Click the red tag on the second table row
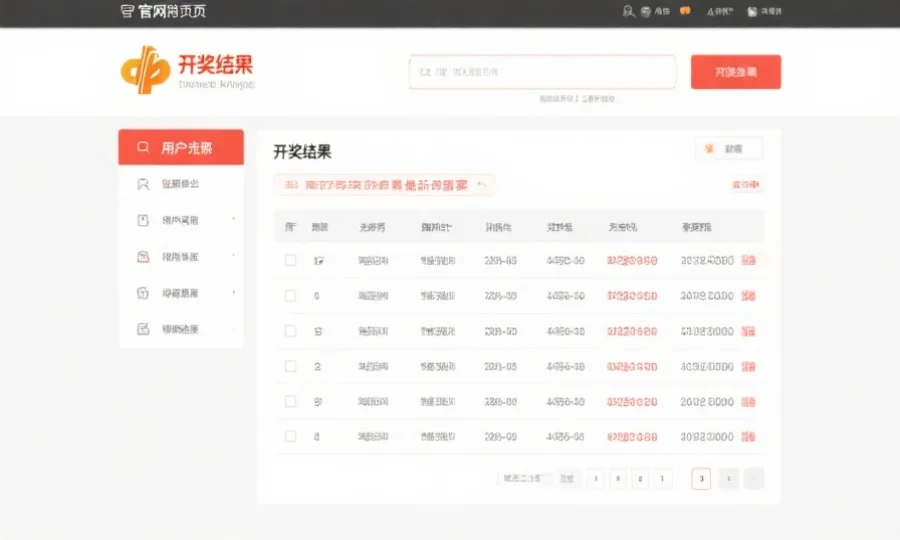Image resolution: width=900 pixels, height=540 pixels. pos(748,296)
